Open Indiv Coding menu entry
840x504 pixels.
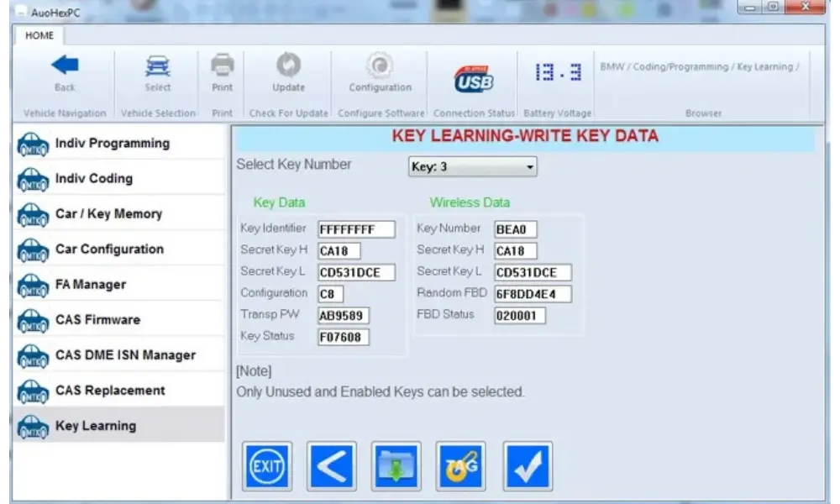point(119,178)
